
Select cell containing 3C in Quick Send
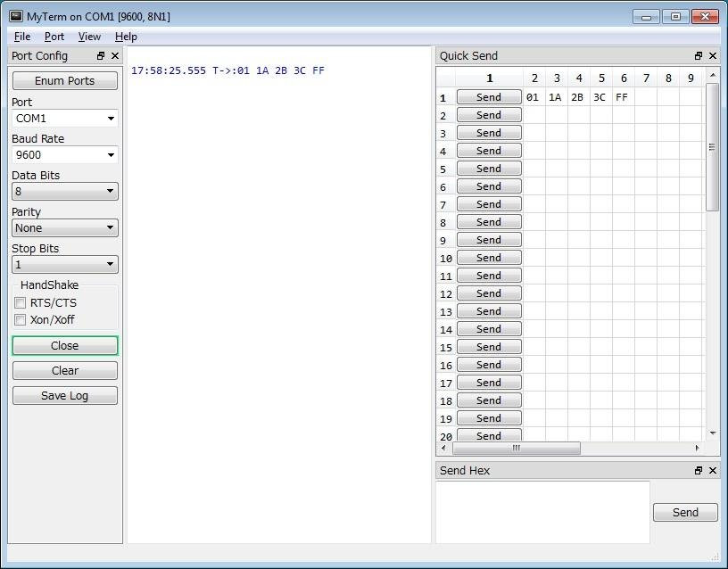[601, 97]
